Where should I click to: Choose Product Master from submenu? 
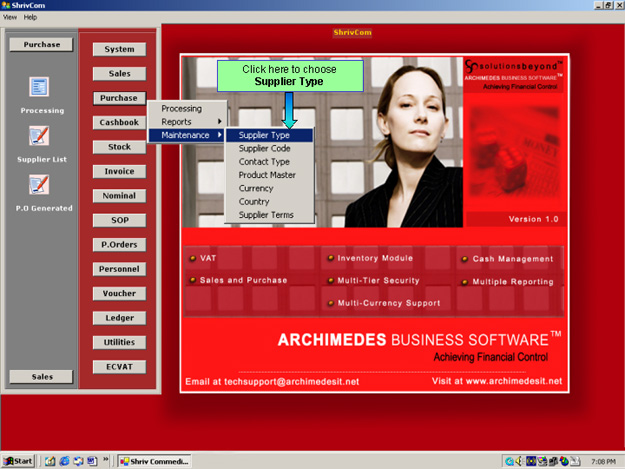(269, 175)
